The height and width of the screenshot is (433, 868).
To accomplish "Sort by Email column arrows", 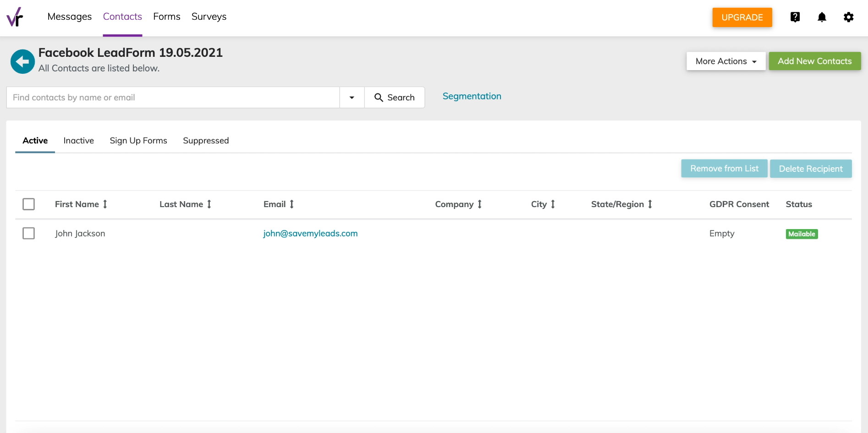I will tap(291, 204).
